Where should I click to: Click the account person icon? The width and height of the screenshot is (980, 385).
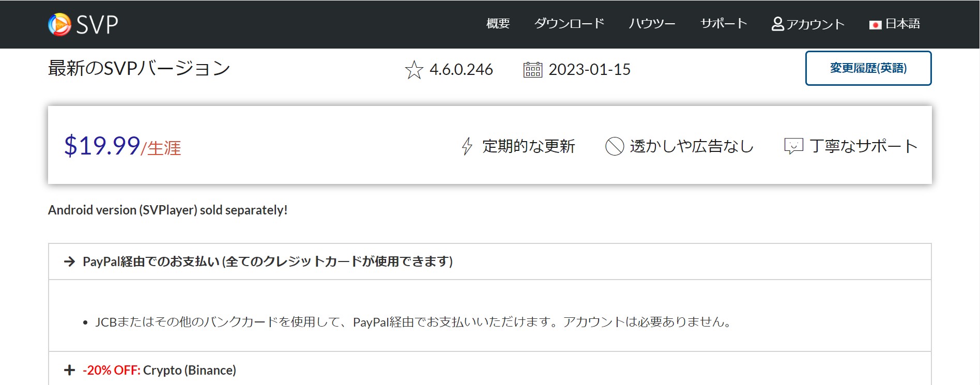[x=777, y=24]
